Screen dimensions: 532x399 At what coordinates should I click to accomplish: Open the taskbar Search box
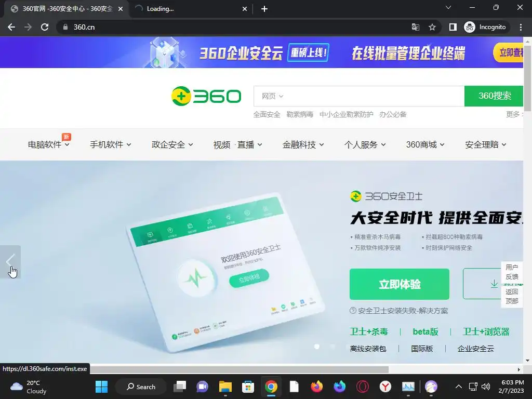[141, 387]
